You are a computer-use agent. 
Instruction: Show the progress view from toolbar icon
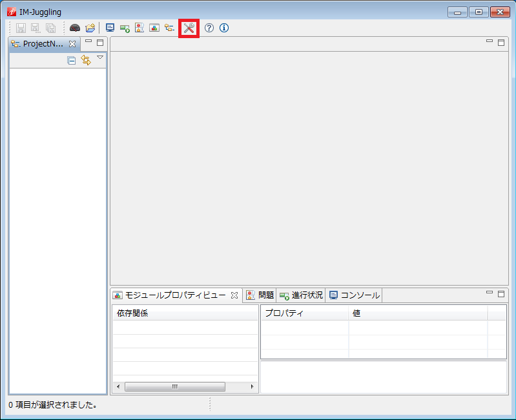click(x=125, y=28)
